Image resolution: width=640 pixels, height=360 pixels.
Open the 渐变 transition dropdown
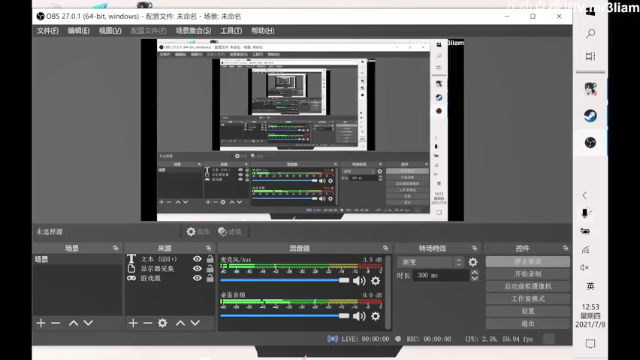coord(431,262)
